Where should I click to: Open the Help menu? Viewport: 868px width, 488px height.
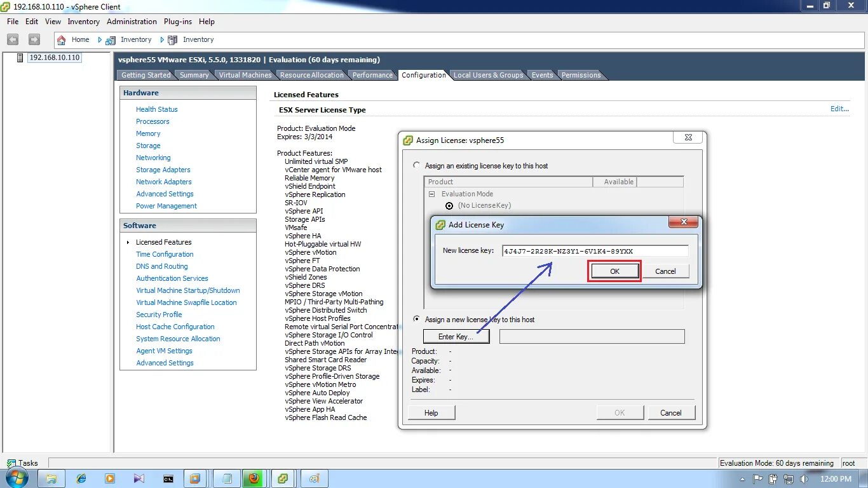(x=207, y=22)
